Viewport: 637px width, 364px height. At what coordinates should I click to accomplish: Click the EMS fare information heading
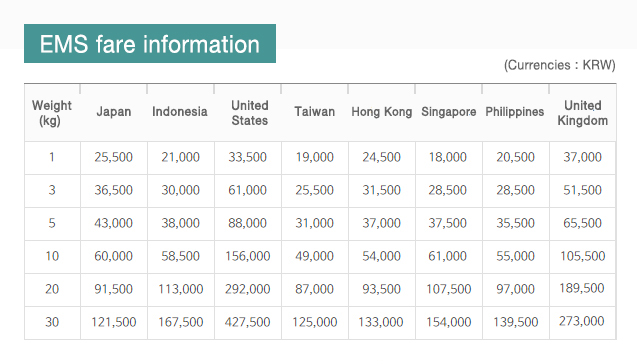pos(150,44)
